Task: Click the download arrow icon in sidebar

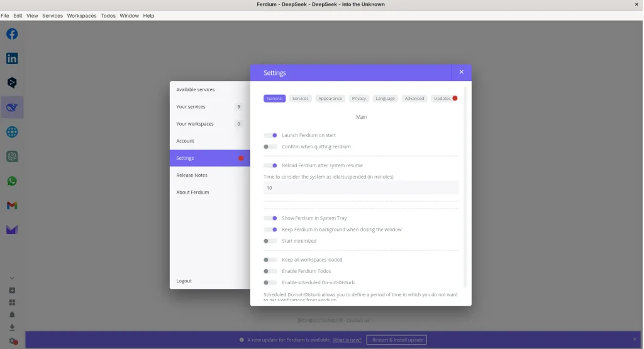Action: pyautogui.click(x=12, y=328)
